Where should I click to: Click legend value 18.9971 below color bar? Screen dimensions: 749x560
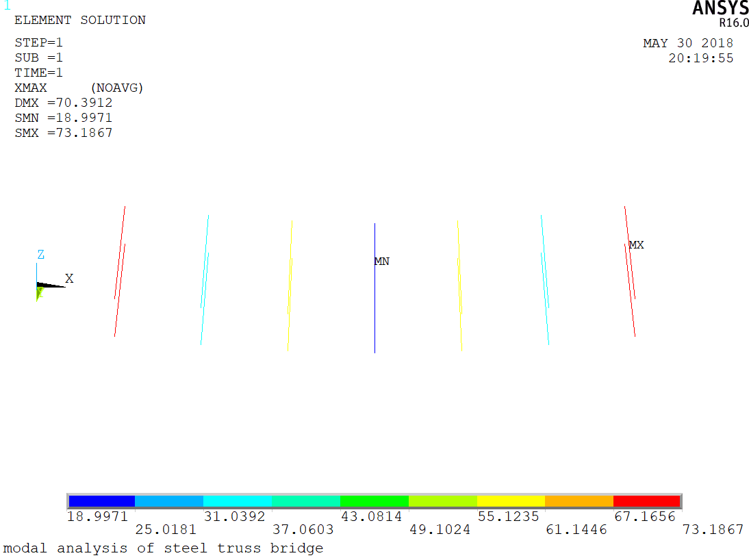coord(97,516)
